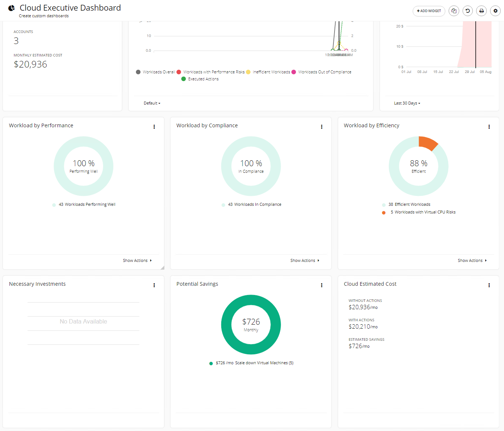This screenshot has width=504, height=431.
Task: Toggle Workloads Overall legend series
Action: point(155,72)
